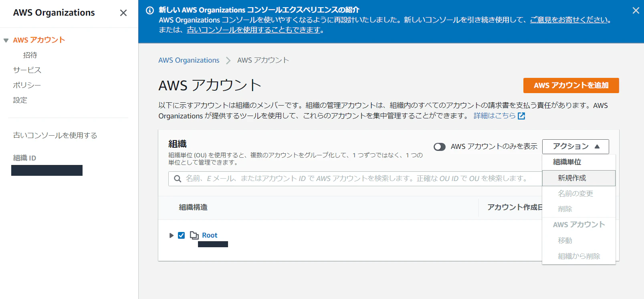This screenshot has width=644, height=299.
Task: Click 古いコンソールを使用することもできます link
Action: (x=254, y=30)
